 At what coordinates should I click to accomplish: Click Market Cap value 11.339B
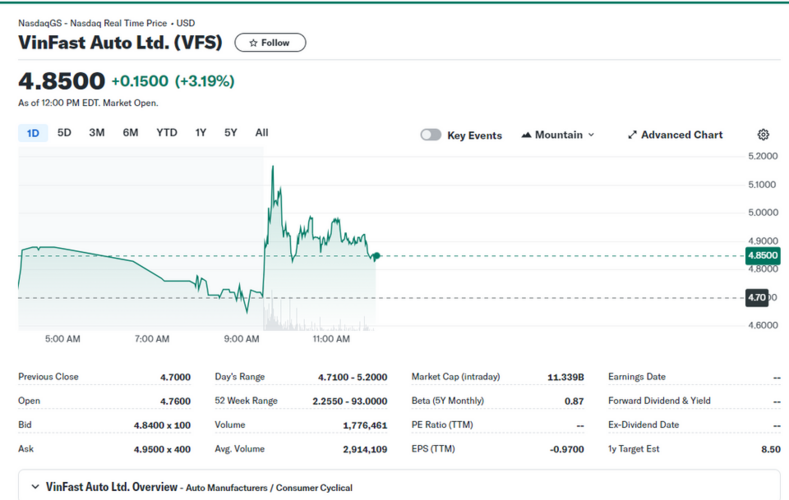[566, 377]
